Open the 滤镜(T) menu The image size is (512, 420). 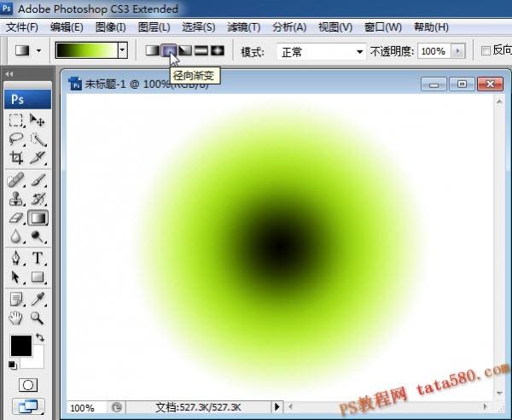click(243, 27)
